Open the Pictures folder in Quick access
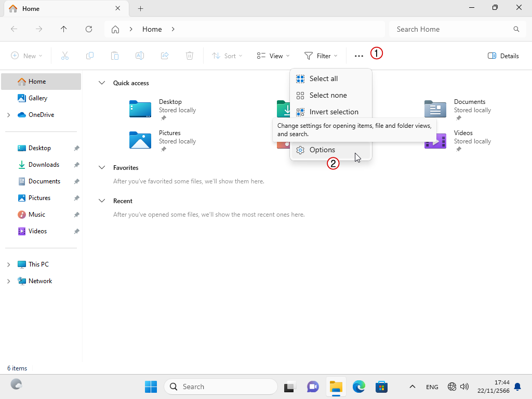The image size is (532, 399). [140, 140]
